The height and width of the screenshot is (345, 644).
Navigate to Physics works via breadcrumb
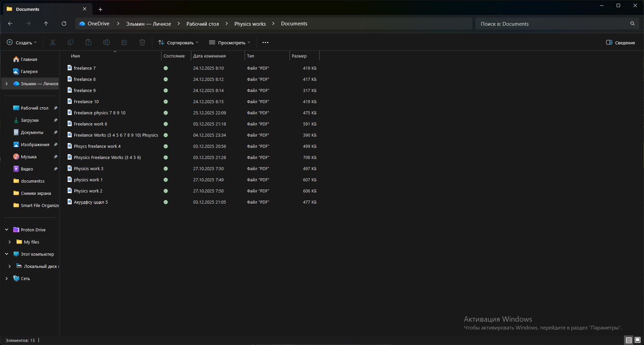pos(250,23)
